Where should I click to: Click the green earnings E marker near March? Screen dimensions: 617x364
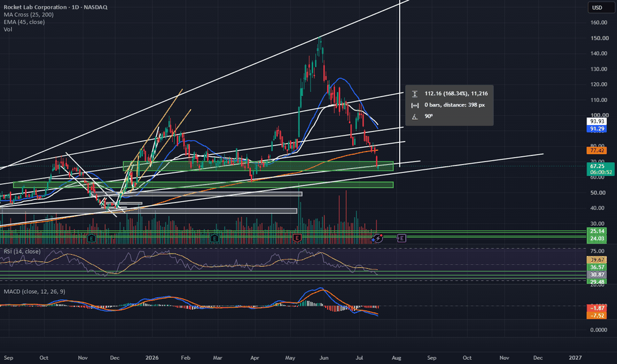214,238
